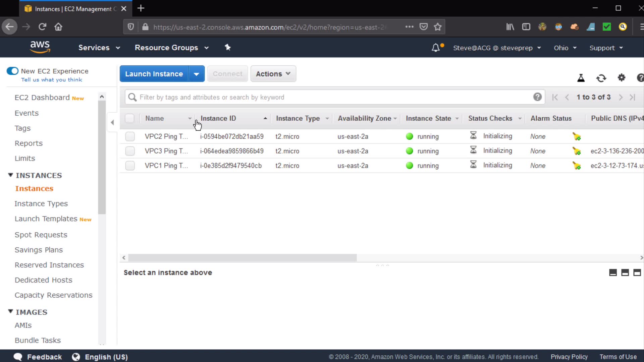Open AWS notifications bell

tap(435, 48)
